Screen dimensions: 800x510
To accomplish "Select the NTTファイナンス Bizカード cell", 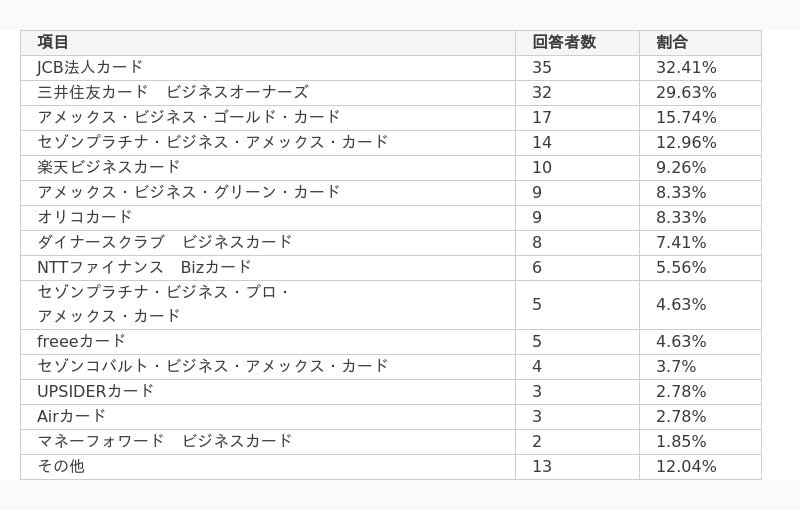I will click(x=268, y=268).
